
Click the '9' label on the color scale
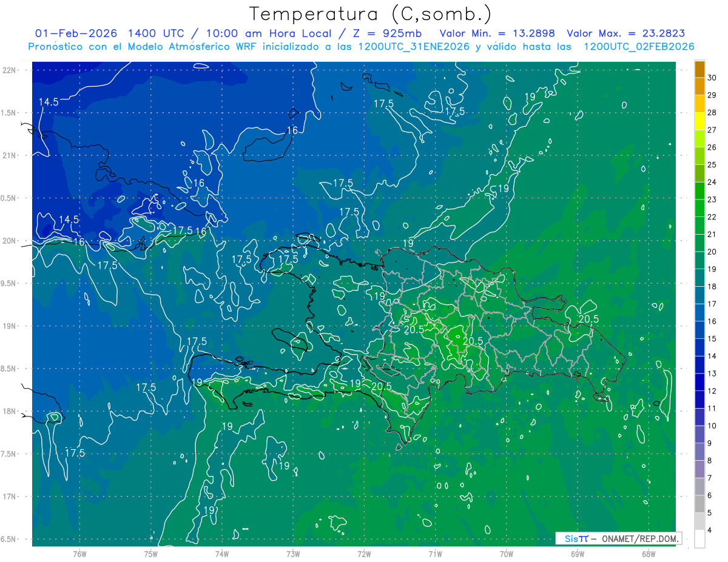click(x=710, y=443)
